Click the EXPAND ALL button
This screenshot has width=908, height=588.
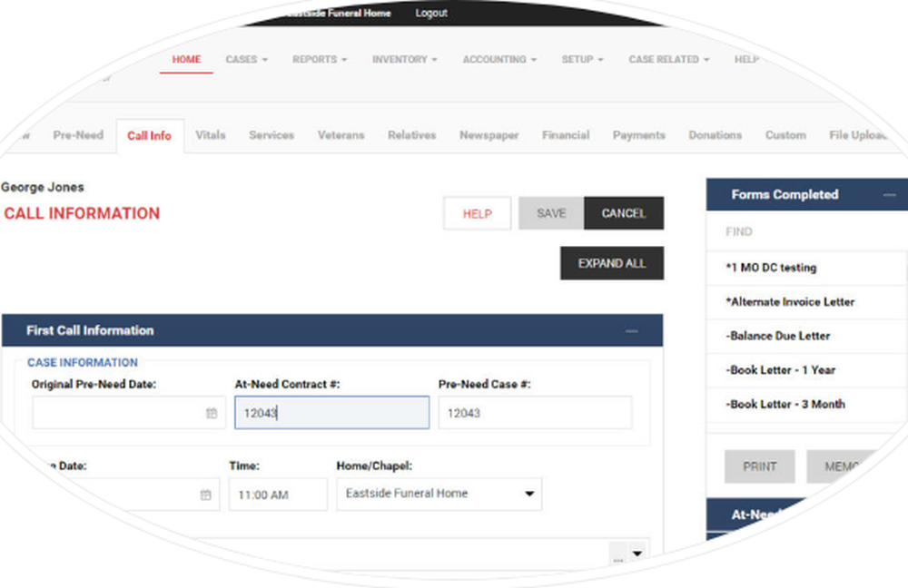click(x=612, y=263)
